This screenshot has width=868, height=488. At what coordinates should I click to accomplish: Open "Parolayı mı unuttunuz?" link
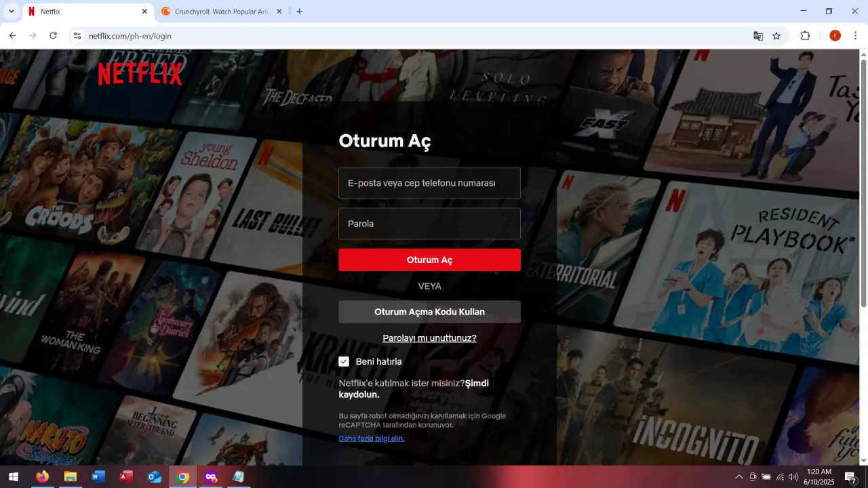pos(430,338)
